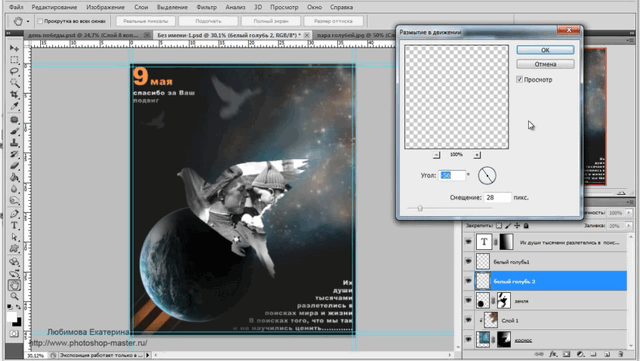Hide the белый голубь1 layer eye
The image size is (640, 361).
point(468,261)
